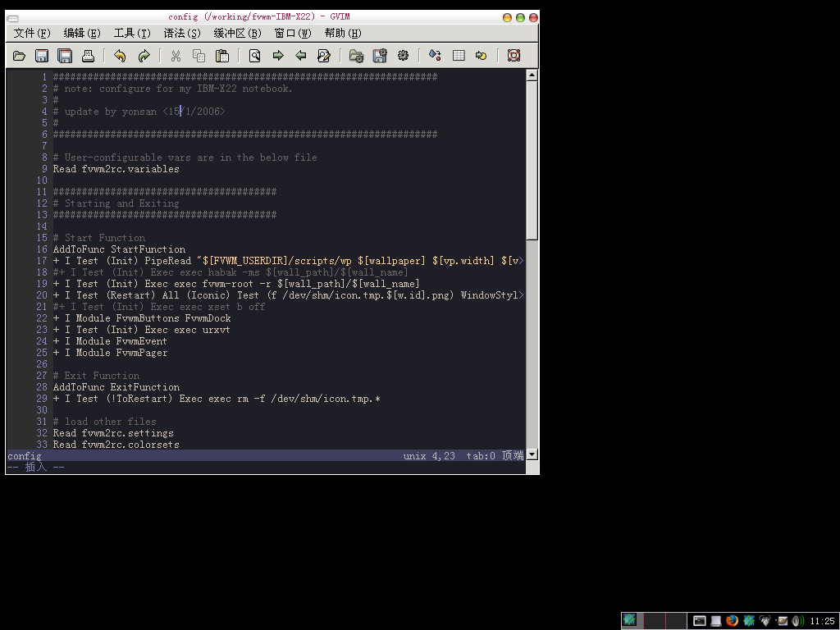This screenshot has height=630, width=840.
Task: Click the GNU head icon in taskbar
Action: click(765, 621)
